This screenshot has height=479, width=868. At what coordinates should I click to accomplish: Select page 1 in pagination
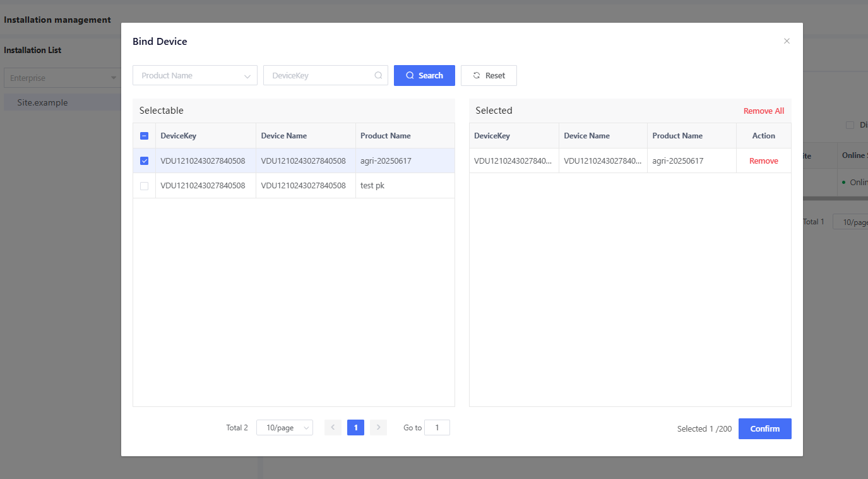click(x=355, y=428)
